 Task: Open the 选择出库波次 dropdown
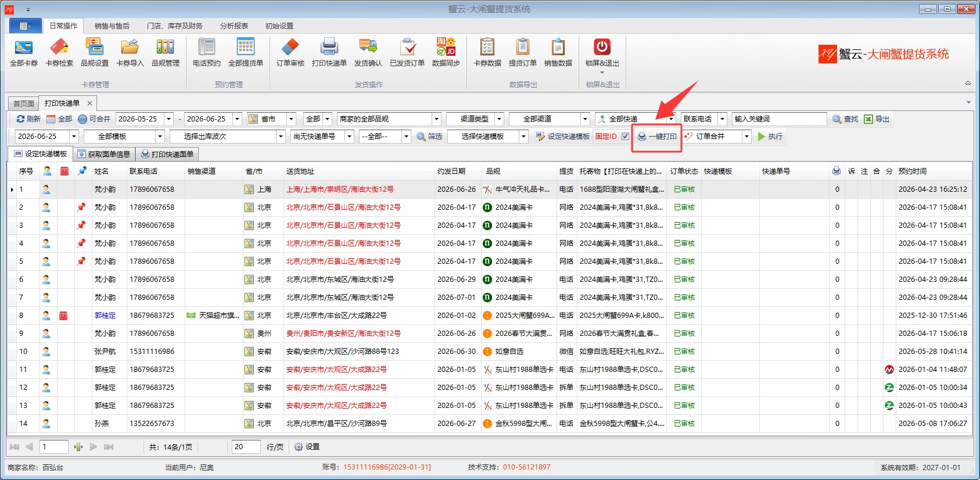click(227, 137)
